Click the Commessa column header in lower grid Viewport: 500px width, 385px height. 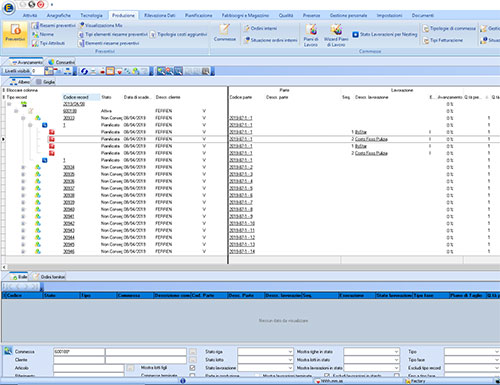coord(135,295)
